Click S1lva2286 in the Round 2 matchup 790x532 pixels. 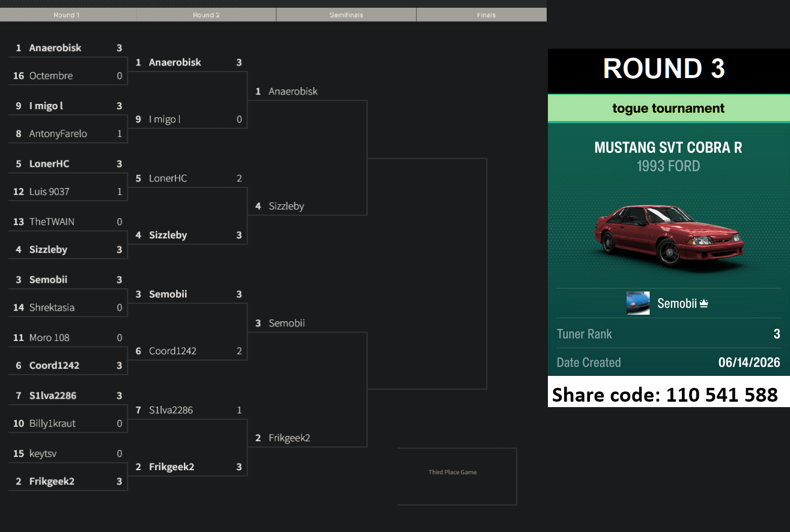coord(171,410)
